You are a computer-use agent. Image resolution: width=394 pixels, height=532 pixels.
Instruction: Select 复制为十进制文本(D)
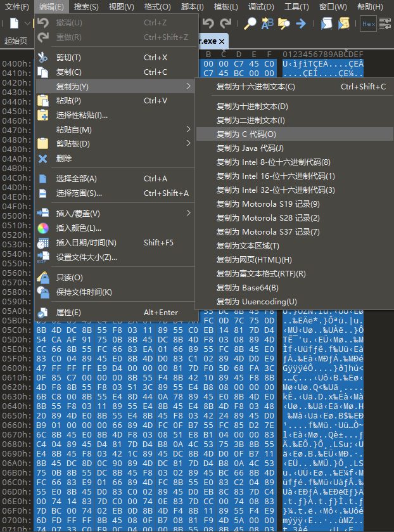click(295, 107)
